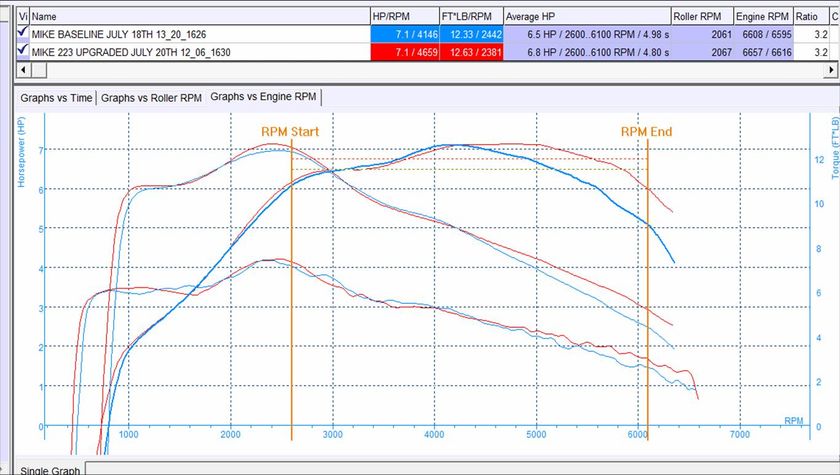Viewport: 840px width, 475px height.
Task: Click average HP cell 6.5 HP / 2600..6100
Action: click(x=587, y=34)
